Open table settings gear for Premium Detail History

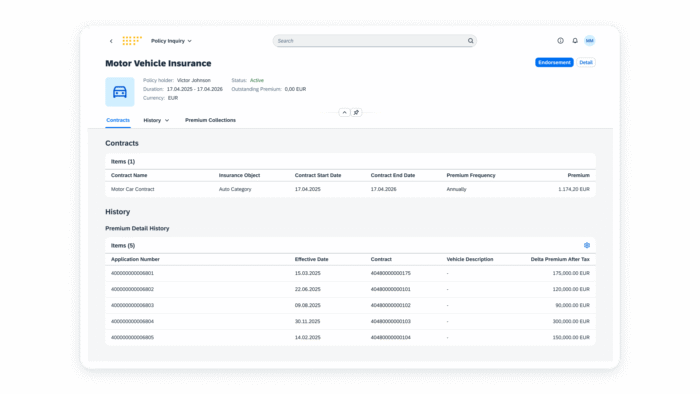[x=587, y=245]
